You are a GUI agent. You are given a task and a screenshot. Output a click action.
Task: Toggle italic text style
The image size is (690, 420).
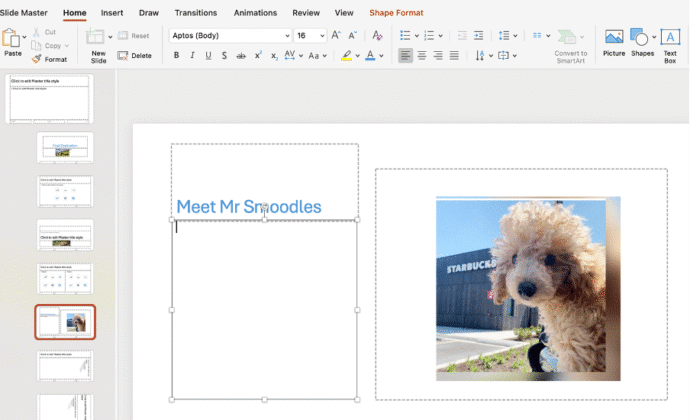coord(193,56)
